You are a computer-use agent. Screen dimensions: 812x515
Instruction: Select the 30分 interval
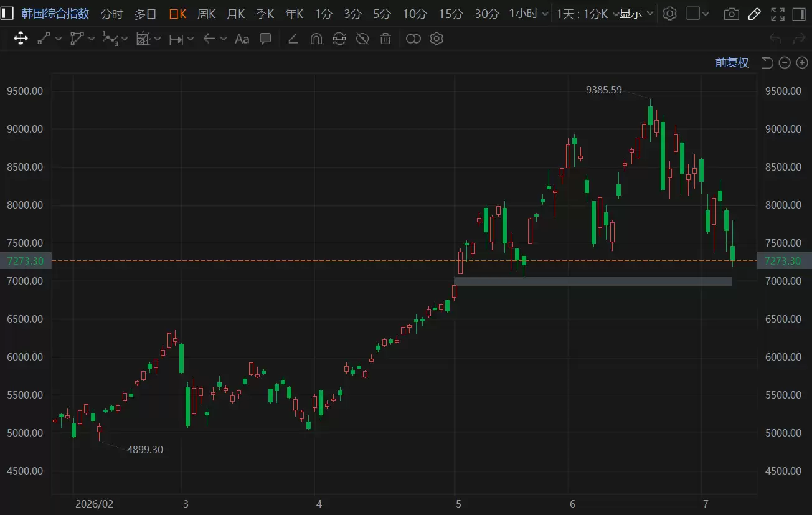coord(487,14)
